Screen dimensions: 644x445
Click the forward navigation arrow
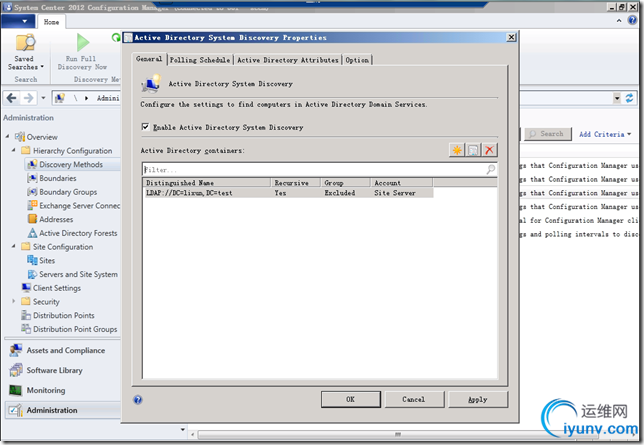28,98
